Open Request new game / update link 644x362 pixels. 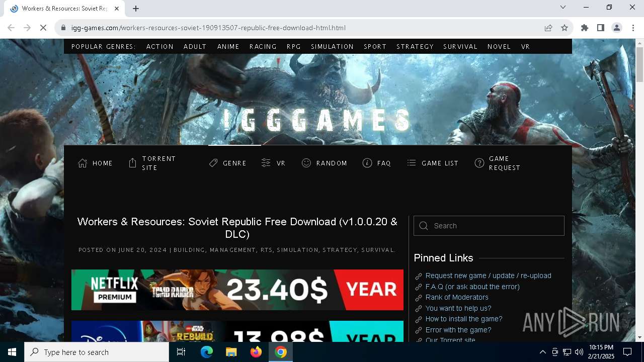[489, 276]
